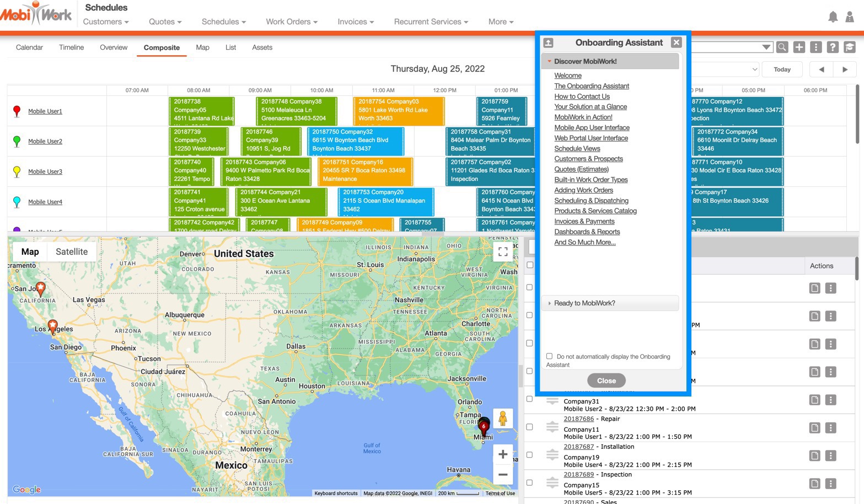The image size is (864, 504).
Task: Go to next day arrow
Action: [x=845, y=69]
